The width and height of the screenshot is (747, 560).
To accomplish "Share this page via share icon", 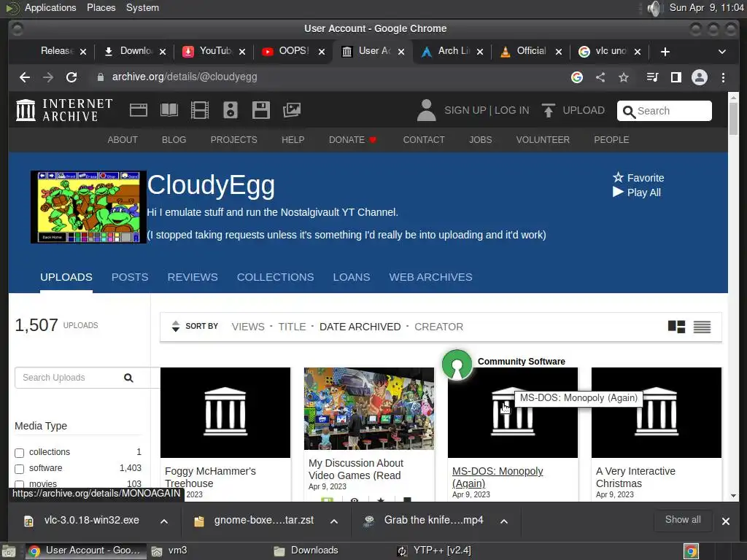I will pyautogui.click(x=600, y=77).
